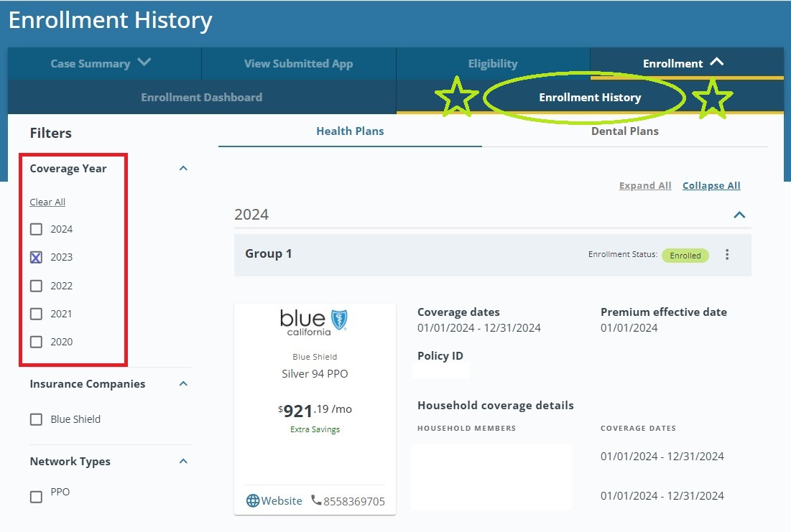Check the PPO network type checkbox
The image size is (791, 532).
point(36,497)
